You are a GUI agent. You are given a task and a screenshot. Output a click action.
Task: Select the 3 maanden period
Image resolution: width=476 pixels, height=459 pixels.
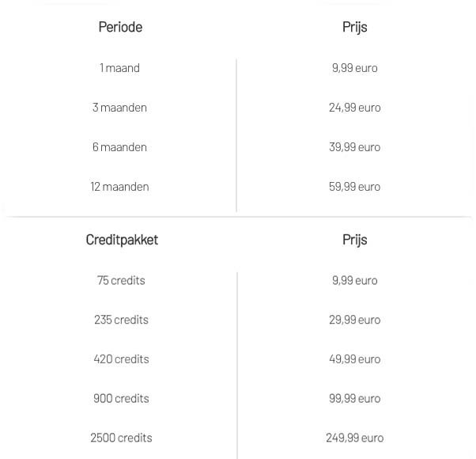119,108
